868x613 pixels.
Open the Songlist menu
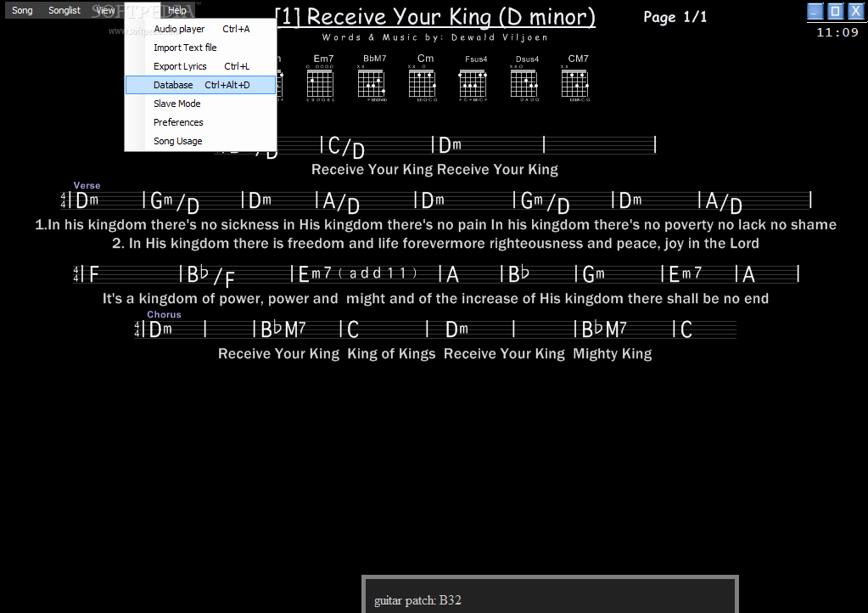pyautogui.click(x=64, y=10)
